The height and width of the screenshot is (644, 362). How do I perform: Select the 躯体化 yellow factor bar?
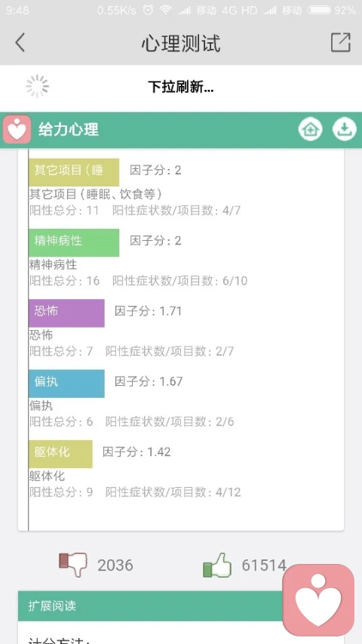(61, 454)
